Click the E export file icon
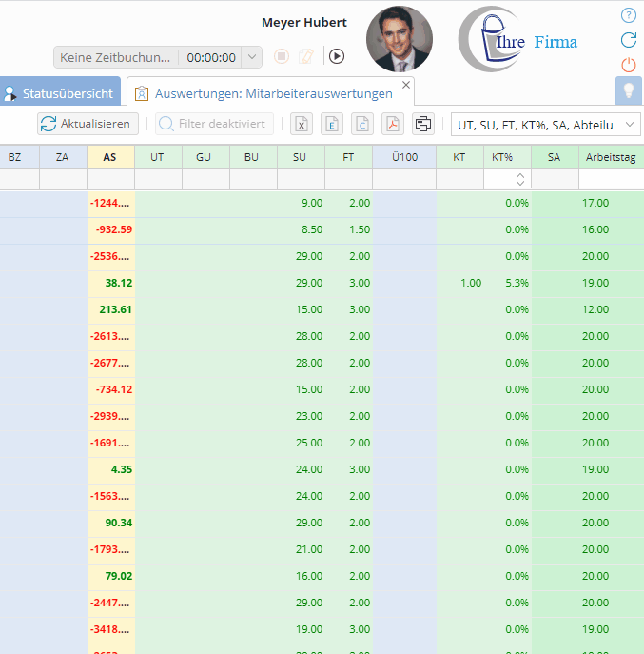This screenshot has width=644, height=654. tap(331, 124)
